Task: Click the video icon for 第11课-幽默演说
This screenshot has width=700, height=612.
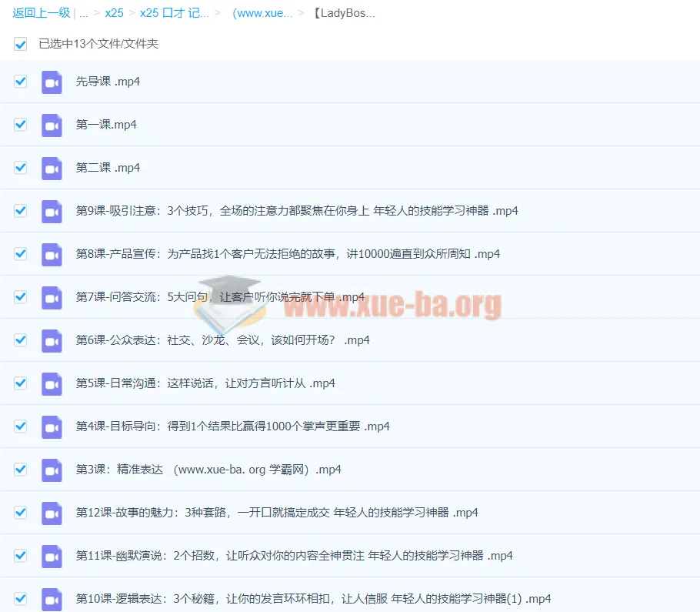Action: 52,556
